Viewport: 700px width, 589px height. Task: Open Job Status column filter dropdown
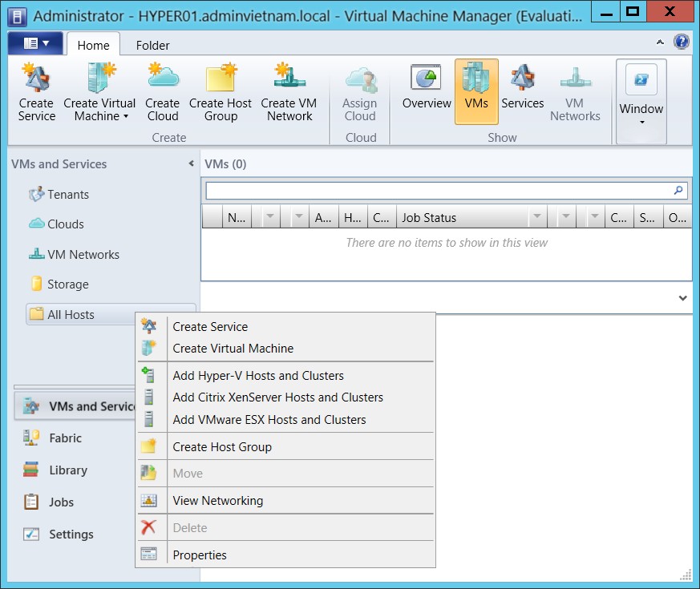pos(537,217)
